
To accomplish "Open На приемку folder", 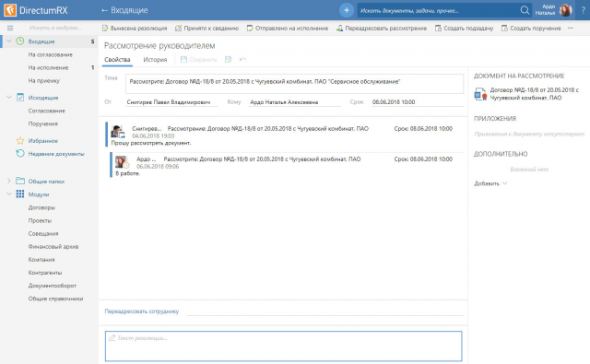I will click(x=43, y=80).
